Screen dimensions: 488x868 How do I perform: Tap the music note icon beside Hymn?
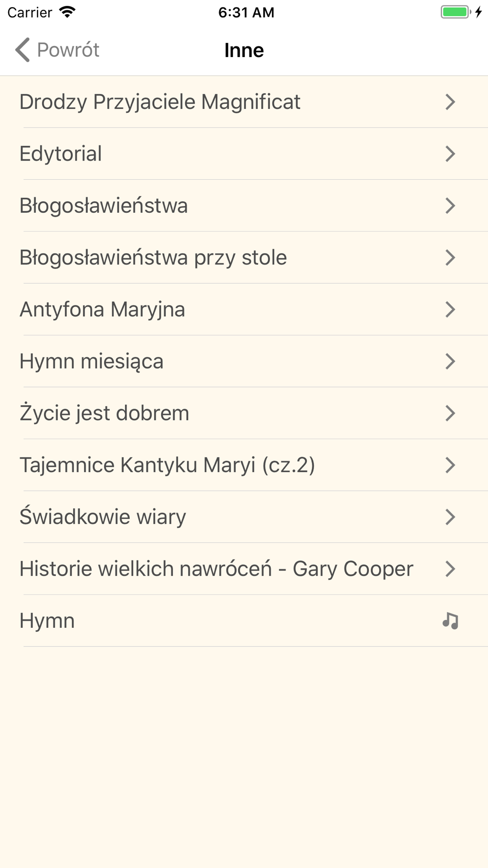(450, 620)
